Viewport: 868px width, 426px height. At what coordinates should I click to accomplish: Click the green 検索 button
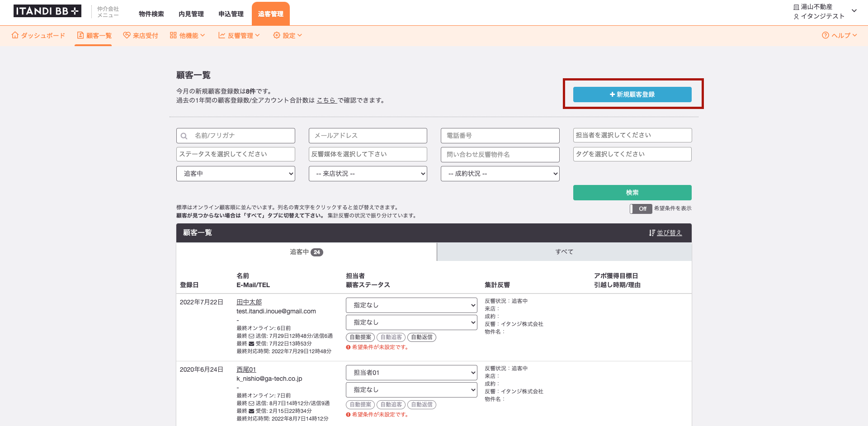(x=632, y=193)
